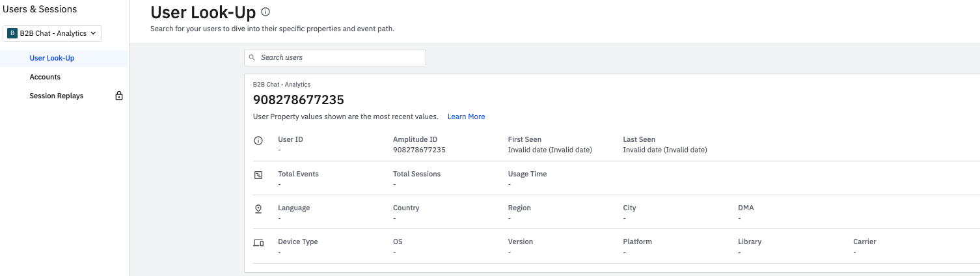
Task: Click the info circle icon beside User ID
Action: [258, 141]
